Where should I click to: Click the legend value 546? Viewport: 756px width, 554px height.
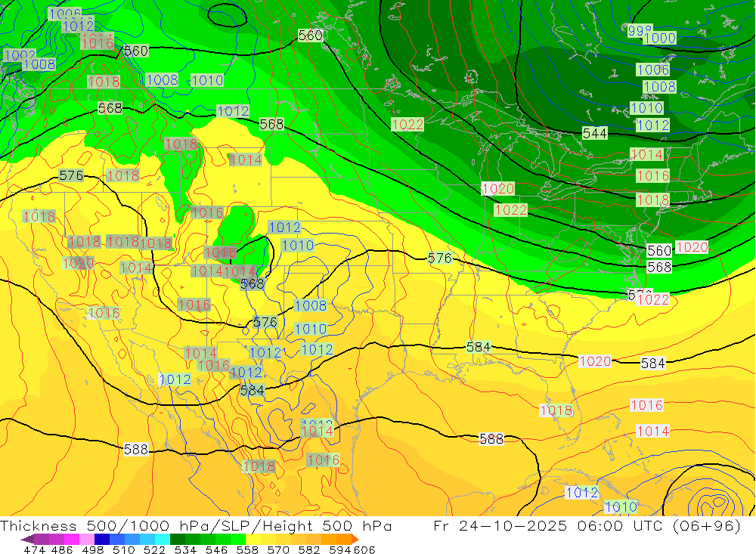[x=216, y=549]
